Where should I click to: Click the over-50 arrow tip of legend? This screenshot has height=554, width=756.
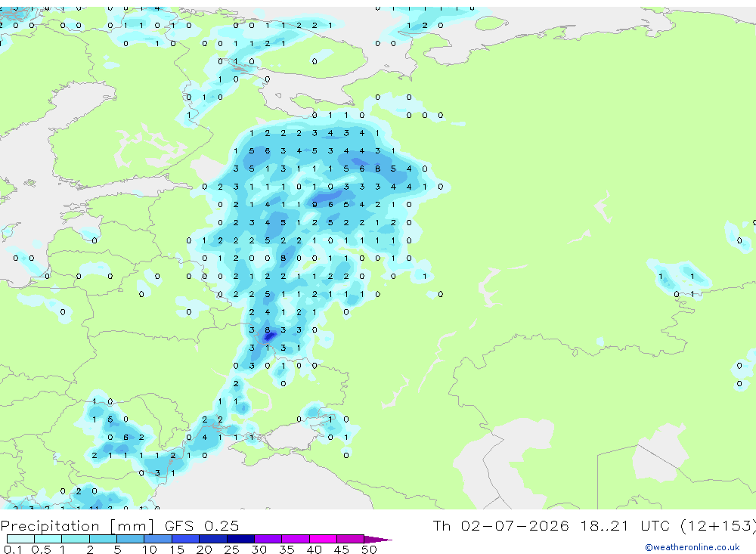coord(378,539)
